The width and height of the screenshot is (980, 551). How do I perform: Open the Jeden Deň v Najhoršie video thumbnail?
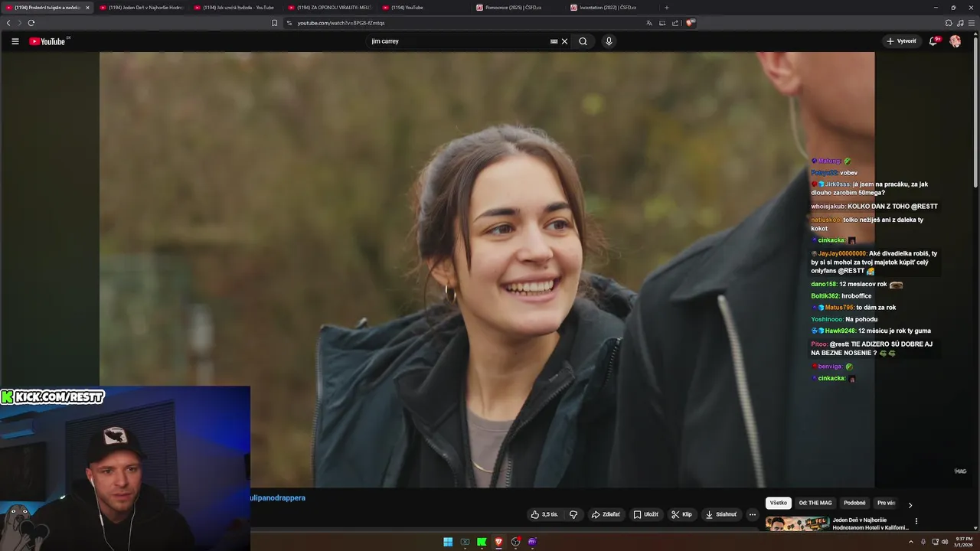[797, 524]
